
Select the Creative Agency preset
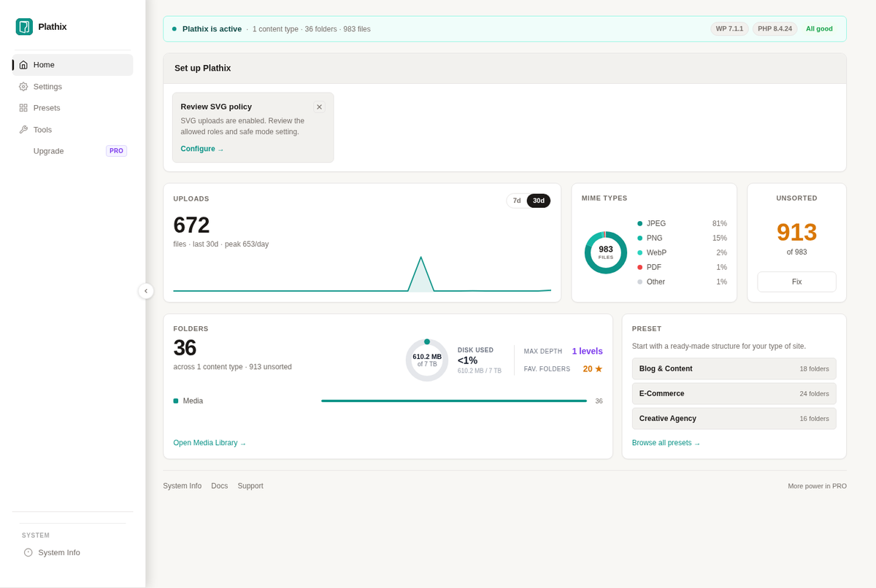734,418
